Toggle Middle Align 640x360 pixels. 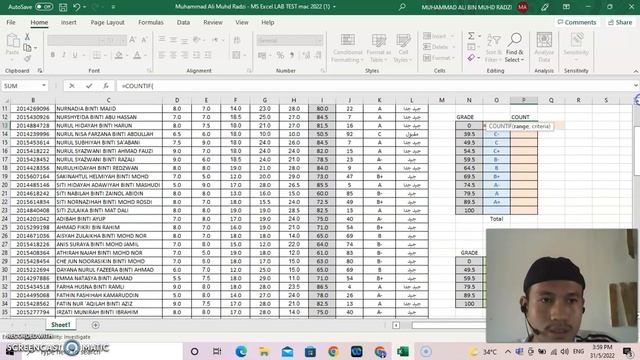(173, 40)
